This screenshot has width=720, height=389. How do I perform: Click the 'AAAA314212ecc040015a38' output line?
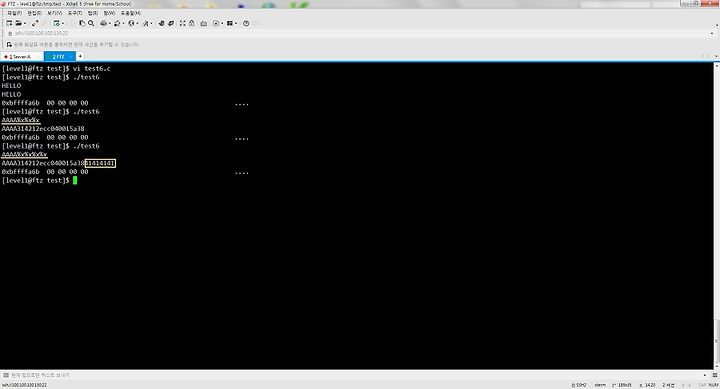[43, 129]
